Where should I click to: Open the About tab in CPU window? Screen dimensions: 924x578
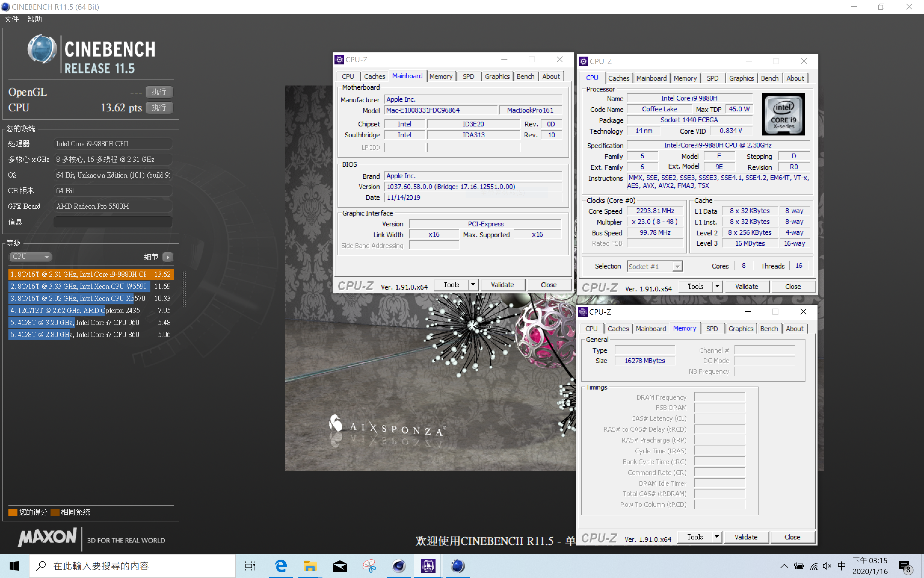(x=795, y=78)
